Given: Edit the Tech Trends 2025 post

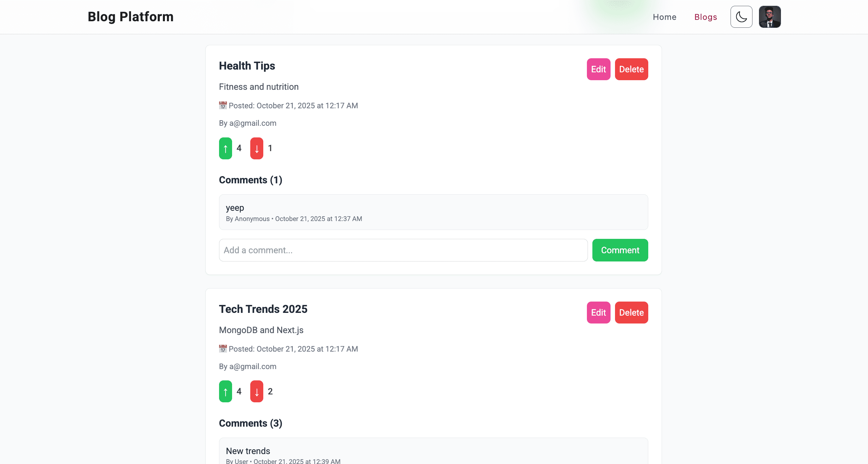Looking at the screenshot, I should [x=598, y=313].
